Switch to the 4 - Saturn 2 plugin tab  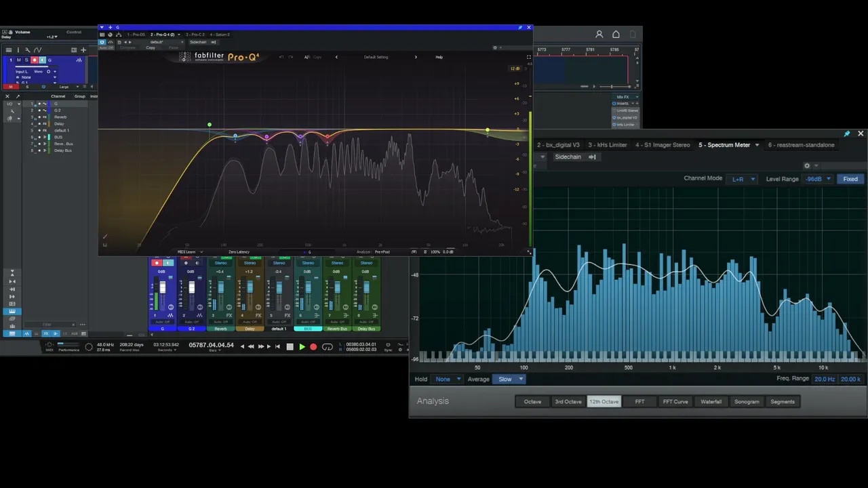(220, 35)
